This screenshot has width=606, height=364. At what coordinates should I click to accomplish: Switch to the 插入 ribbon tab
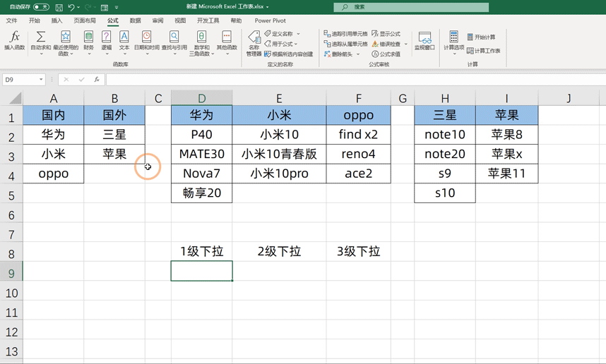coord(57,20)
